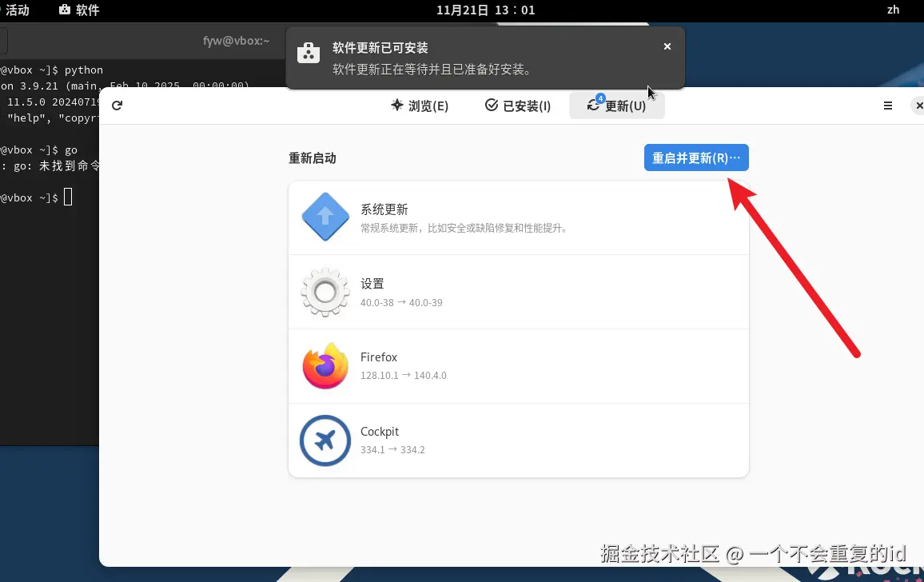Click version text 334.1 → 334.2
Screen dimensions: 924x582
coord(392,449)
